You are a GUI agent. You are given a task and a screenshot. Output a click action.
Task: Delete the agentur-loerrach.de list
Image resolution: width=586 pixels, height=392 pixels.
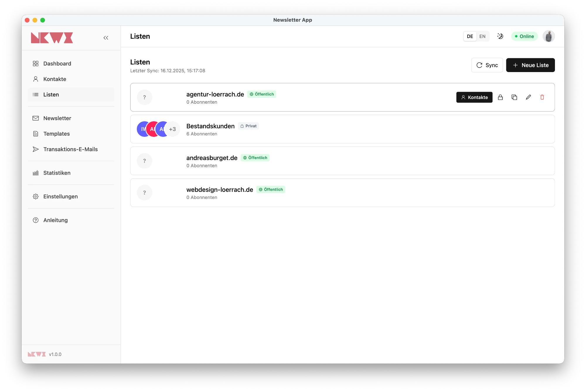click(542, 97)
